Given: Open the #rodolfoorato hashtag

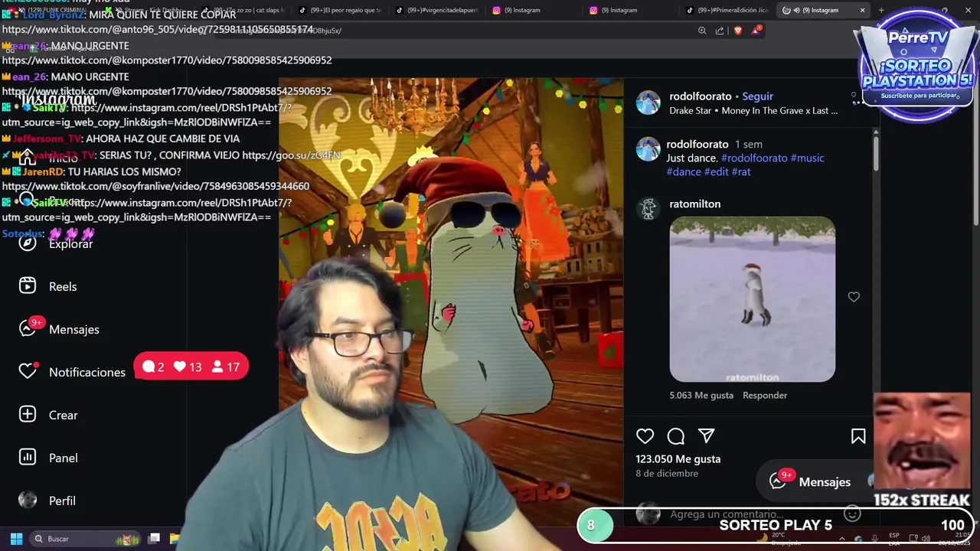Looking at the screenshot, I should tap(754, 158).
